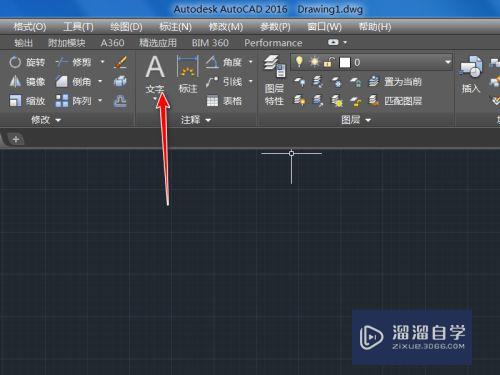
Task: Click the Explode box icon
Action: click(120, 81)
